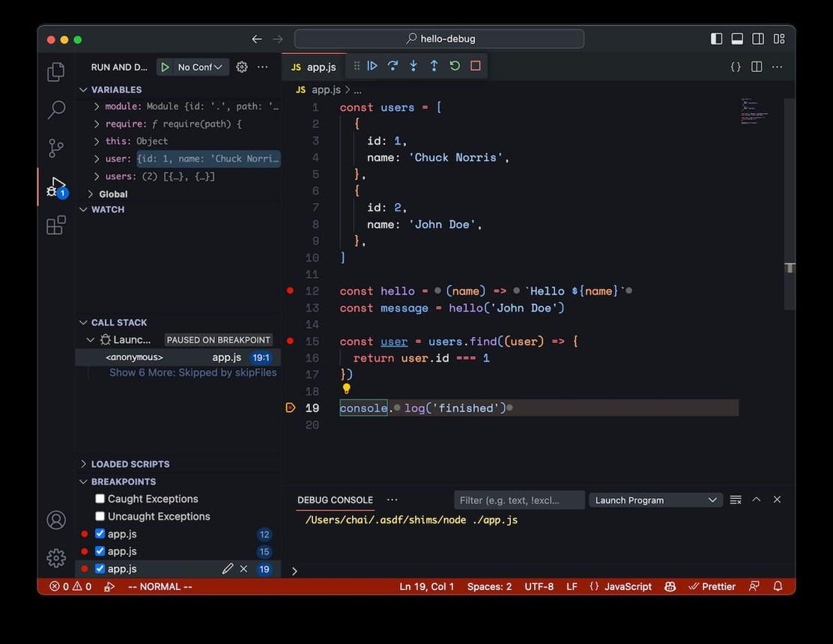
Task: Open the Run and Debug view icon
Action: (x=57, y=187)
